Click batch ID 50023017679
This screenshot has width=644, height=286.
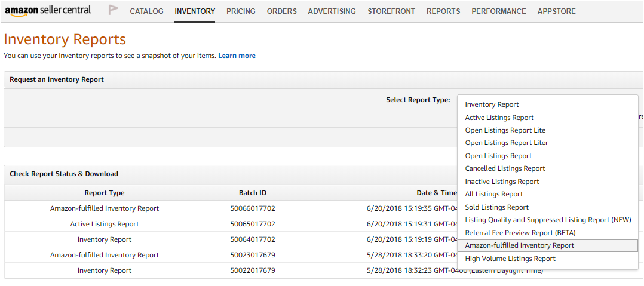[253, 255]
